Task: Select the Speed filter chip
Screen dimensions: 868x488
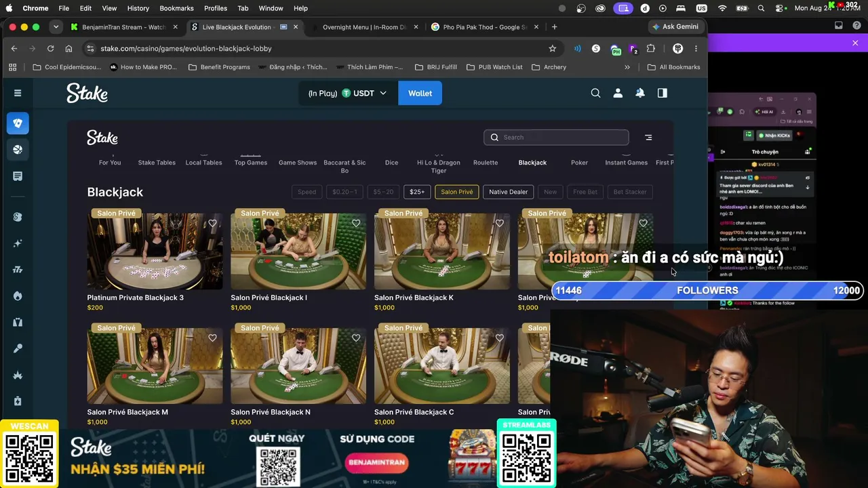Action: [x=307, y=192]
